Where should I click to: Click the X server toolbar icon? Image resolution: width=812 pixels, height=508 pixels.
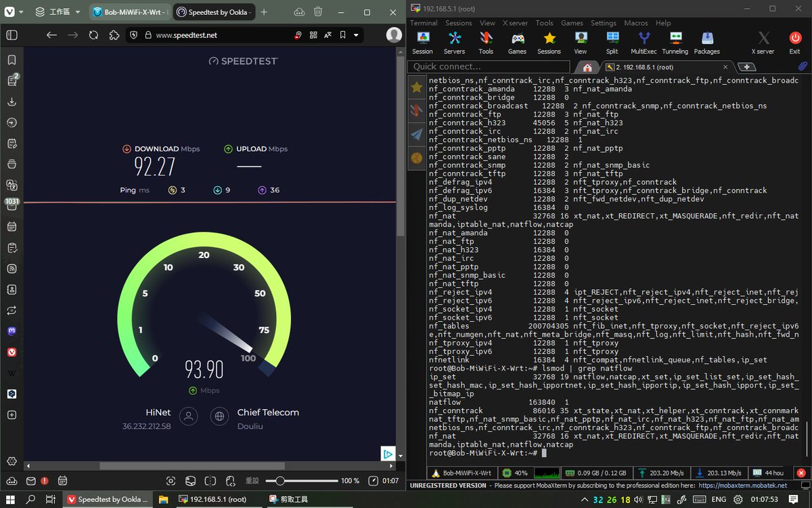(763, 43)
